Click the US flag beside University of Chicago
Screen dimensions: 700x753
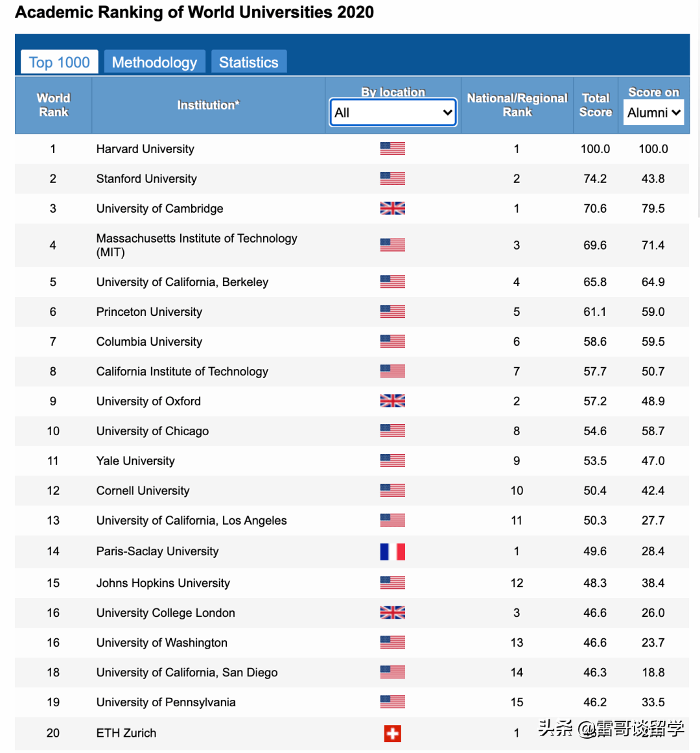[393, 430]
